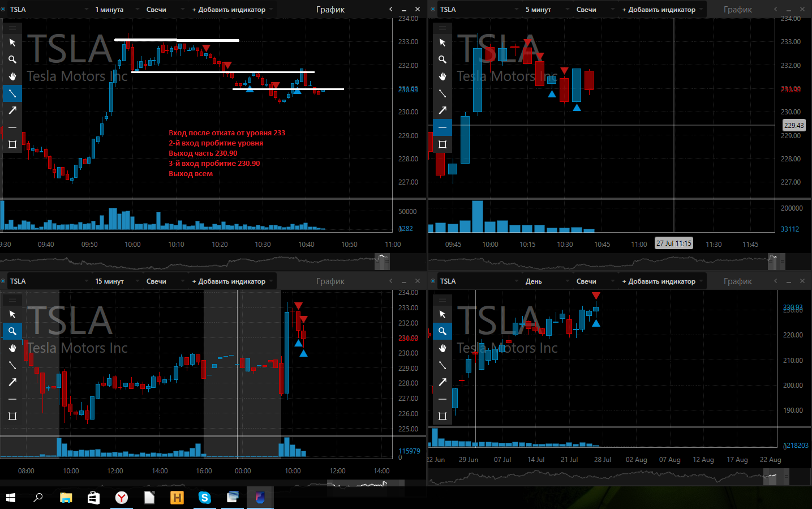Expand TSLA symbol dropdown arrow in 1-minute chart
Screen dimensions: 812x509
click(x=87, y=10)
